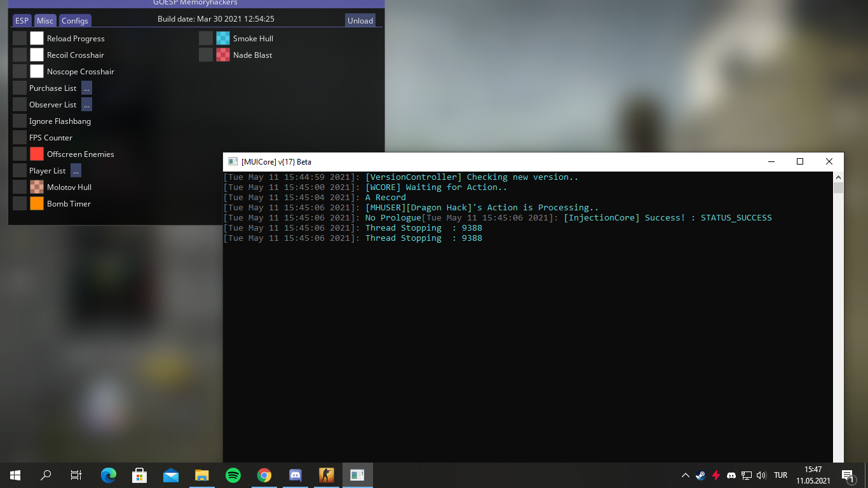This screenshot has height=488, width=868.
Task: Turn on the Ignore Flashbang checkbox
Action: click(20, 121)
